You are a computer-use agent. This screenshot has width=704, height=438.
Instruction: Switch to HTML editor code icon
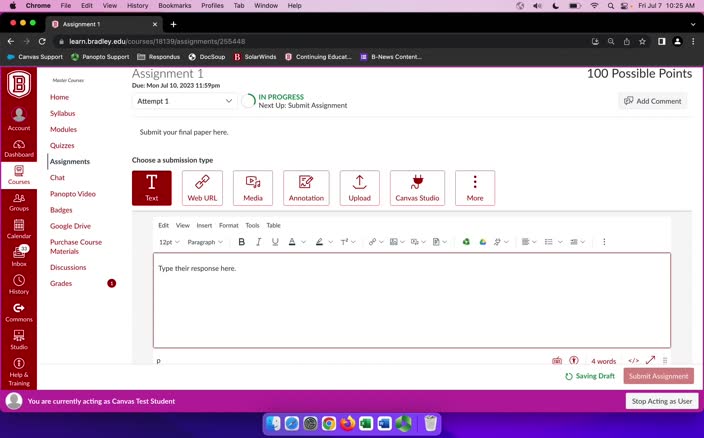(634, 361)
